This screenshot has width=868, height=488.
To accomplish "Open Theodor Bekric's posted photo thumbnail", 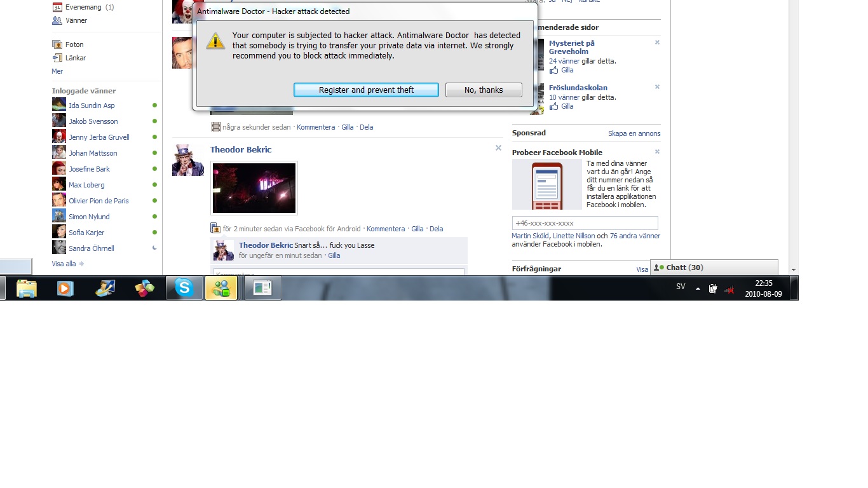I will coord(254,188).
